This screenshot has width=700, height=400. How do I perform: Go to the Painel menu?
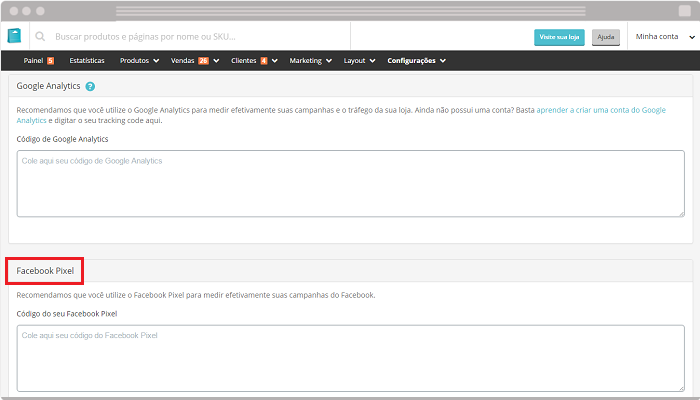(x=33, y=61)
